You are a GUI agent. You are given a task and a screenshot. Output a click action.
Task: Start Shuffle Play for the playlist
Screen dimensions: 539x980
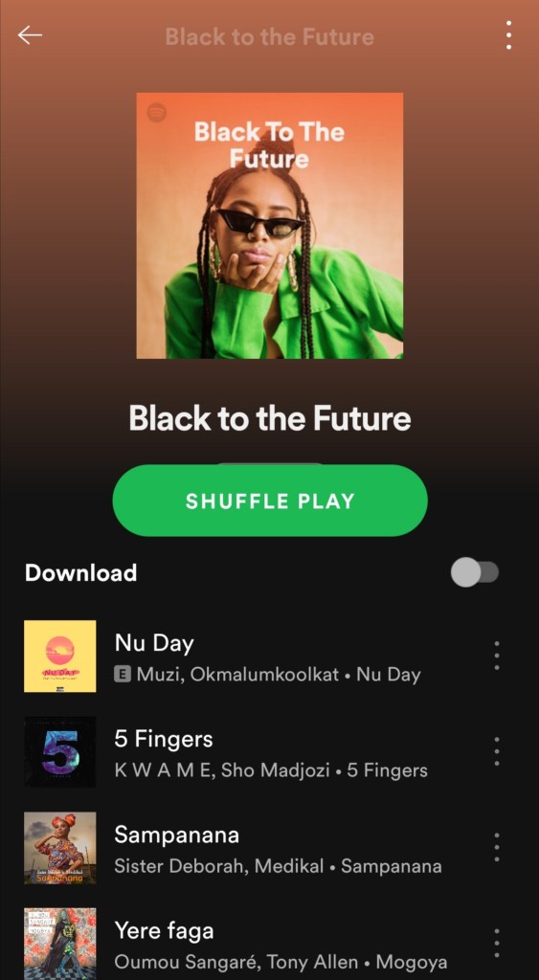(270, 501)
